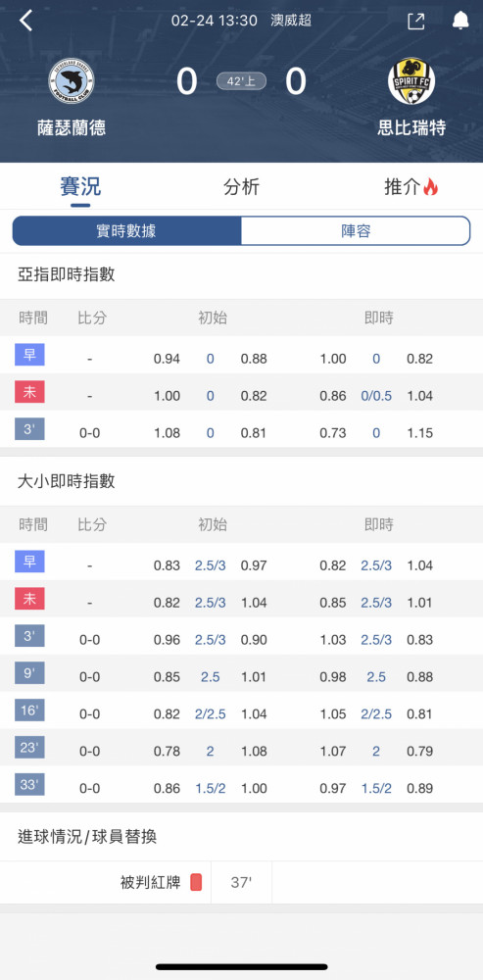Viewport: 483px width, 980px height.
Task: Tap the 薩瑟蘭德 team name
Action: coord(72,128)
